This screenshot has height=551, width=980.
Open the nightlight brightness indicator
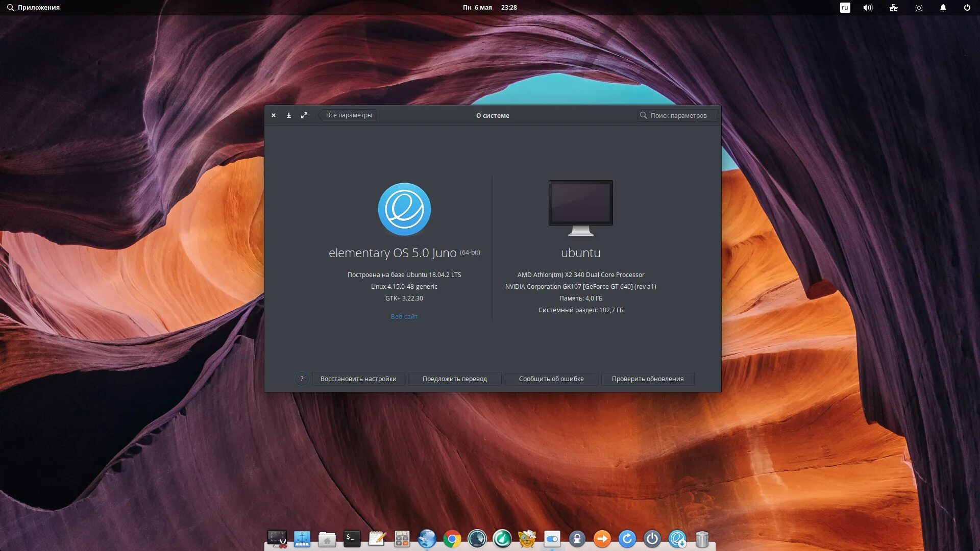point(919,8)
